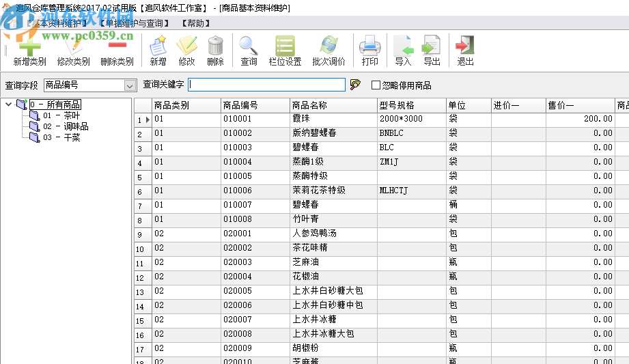Click the 修改 edit item icon

(186, 45)
